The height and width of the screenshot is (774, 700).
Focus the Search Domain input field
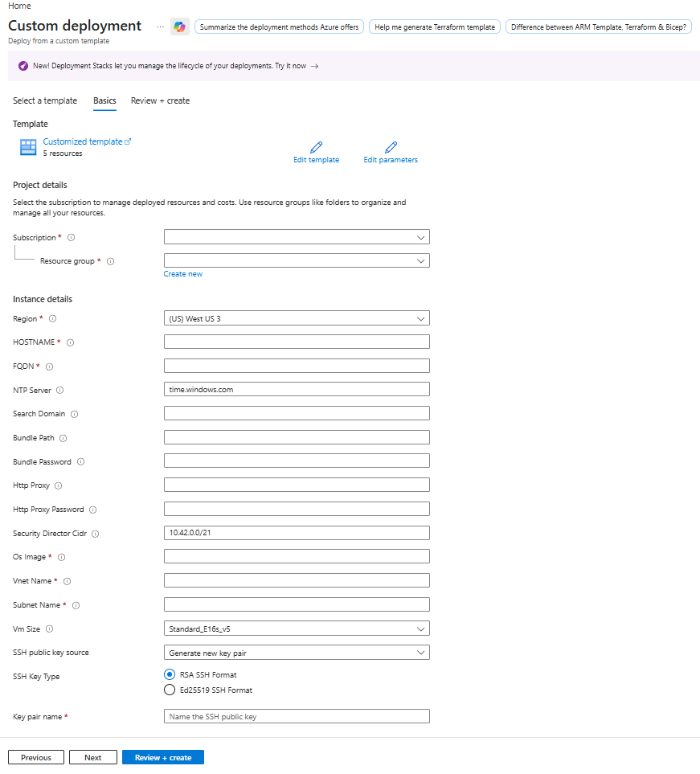point(297,413)
